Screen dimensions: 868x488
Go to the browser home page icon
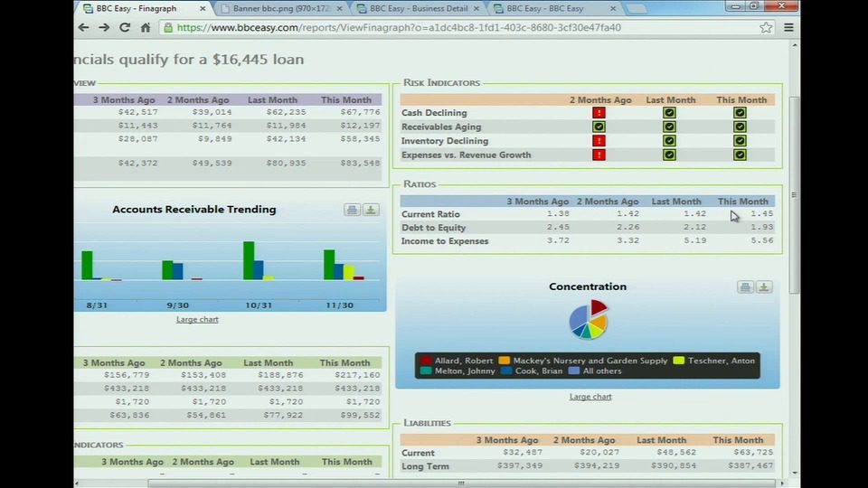pyautogui.click(x=146, y=28)
